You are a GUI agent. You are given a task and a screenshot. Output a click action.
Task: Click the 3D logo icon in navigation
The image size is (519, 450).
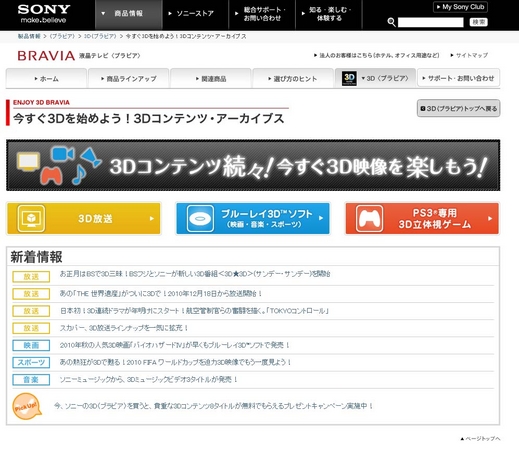(349, 79)
